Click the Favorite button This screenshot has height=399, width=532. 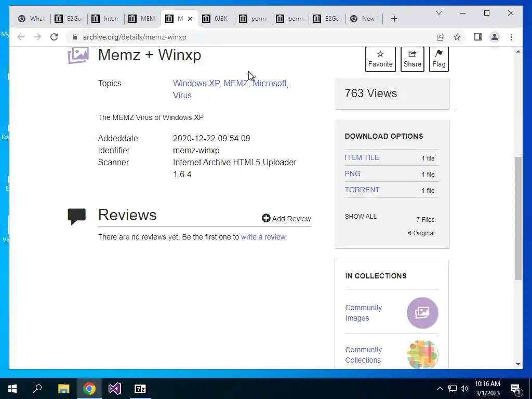point(380,59)
